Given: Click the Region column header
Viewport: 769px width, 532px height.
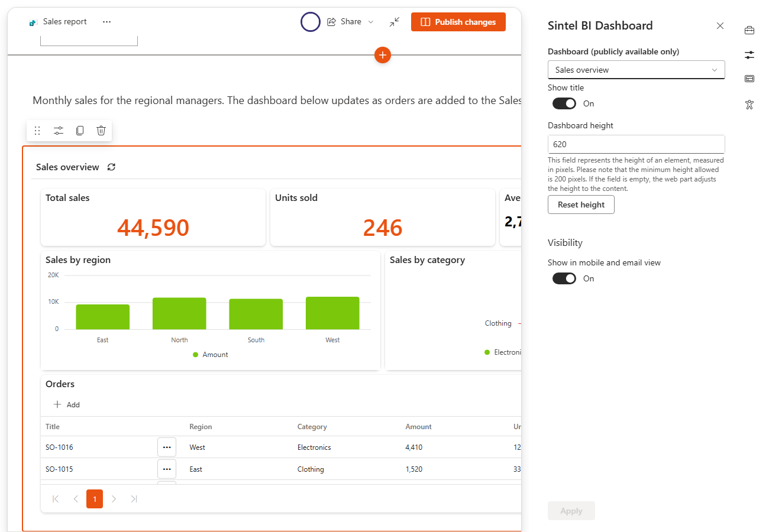Looking at the screenshot, I should [201, 427].
